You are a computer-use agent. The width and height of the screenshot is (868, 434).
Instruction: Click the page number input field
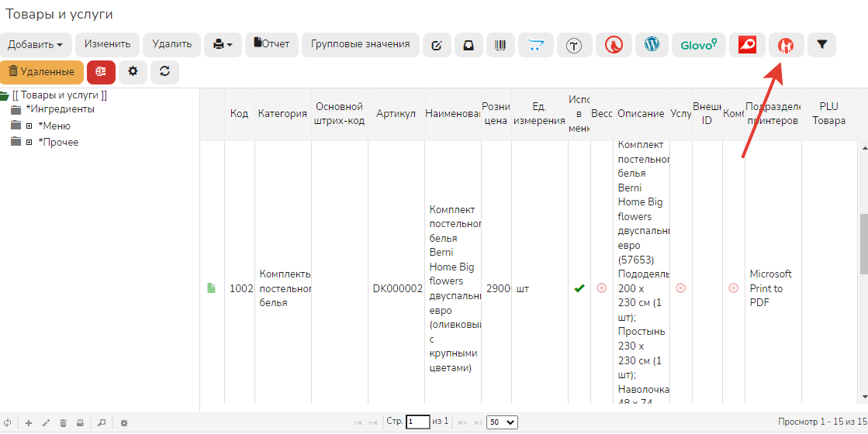(417, 422)
